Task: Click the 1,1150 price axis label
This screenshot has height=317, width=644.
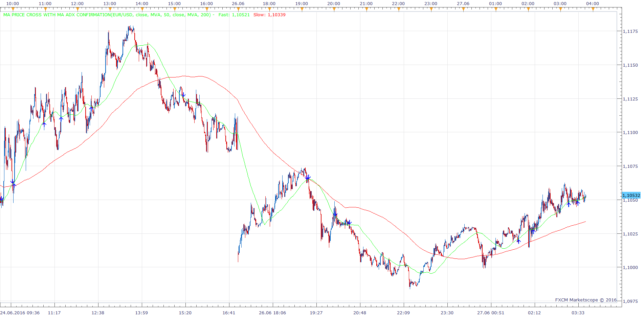Action: pos(630,65)
